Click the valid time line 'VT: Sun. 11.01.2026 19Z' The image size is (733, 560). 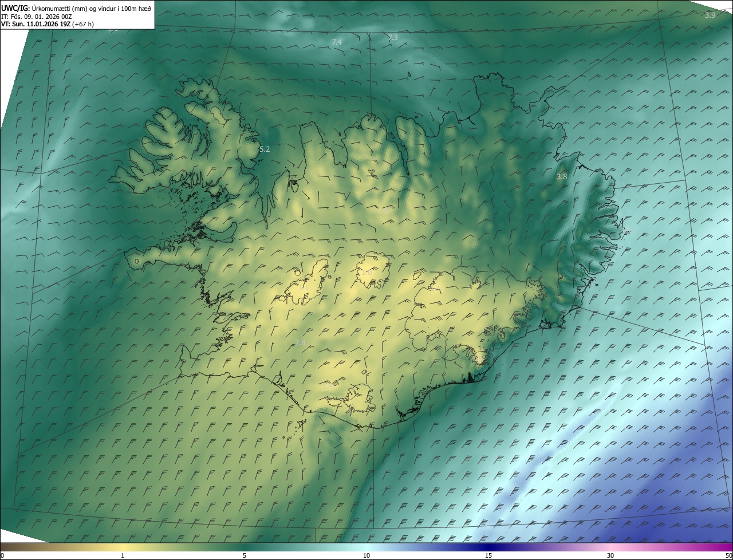pyautogui.click(x=36, y=25)
